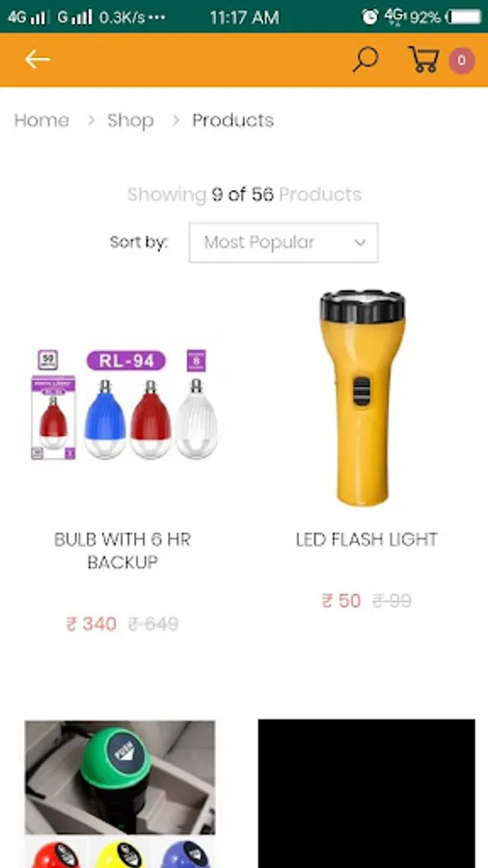Open the yellow flashlight product image
The height and width of the screenshot is (868, 488).
pyautogui.click(x=363, y=397)
